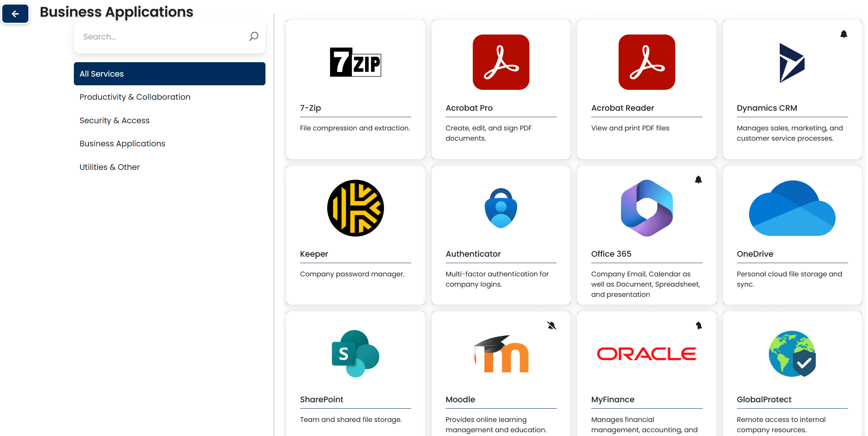Click 'Manages sales, marketing, and customer service' description
Screen dimensions: 868x436
tap(790, 133)
